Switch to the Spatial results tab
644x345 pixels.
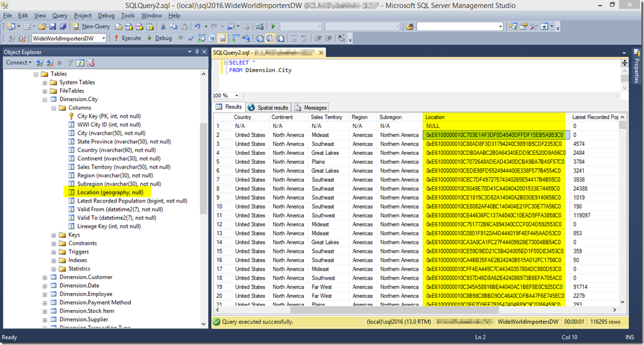pos(268,107)
